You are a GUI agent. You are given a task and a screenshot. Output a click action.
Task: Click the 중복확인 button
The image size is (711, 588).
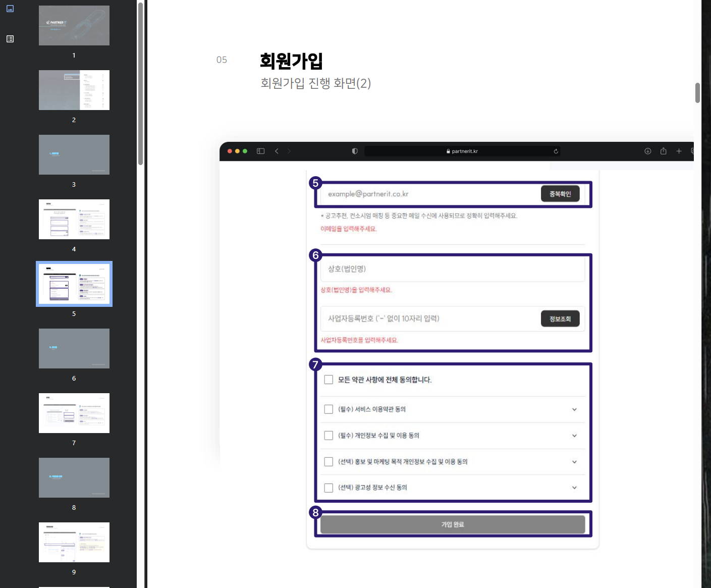[x=560, y=194]
